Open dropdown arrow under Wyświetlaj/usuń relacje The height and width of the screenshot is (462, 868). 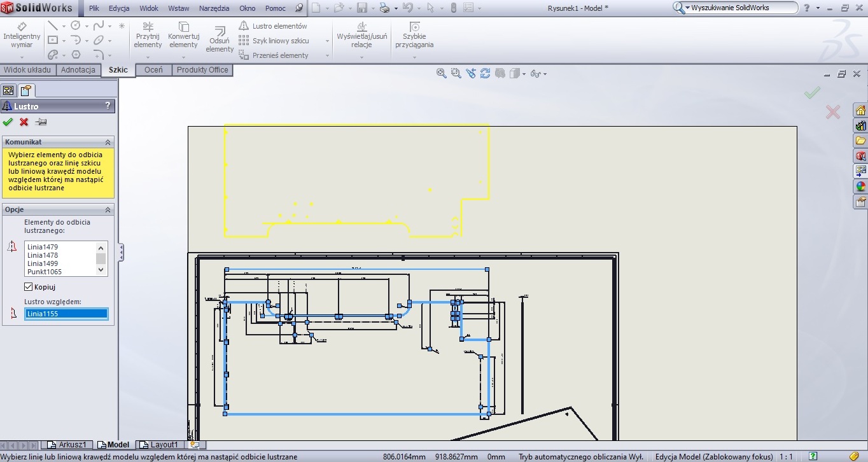361,57
